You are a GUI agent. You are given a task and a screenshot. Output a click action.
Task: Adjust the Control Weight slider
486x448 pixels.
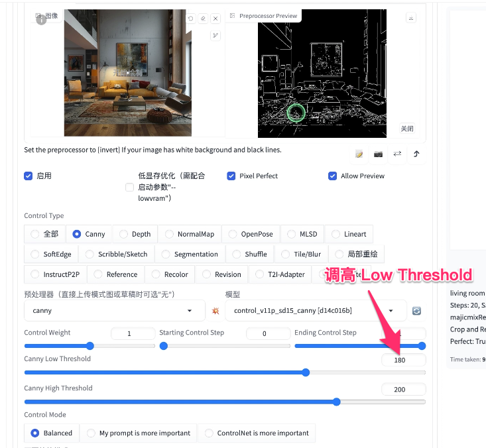[90, 346]
